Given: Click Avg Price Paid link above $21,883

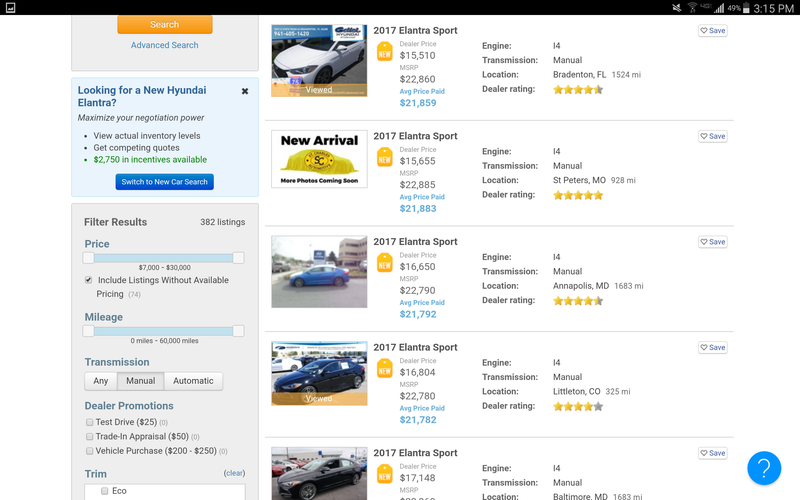Looking at the screenshot, I should coord(422,197).
